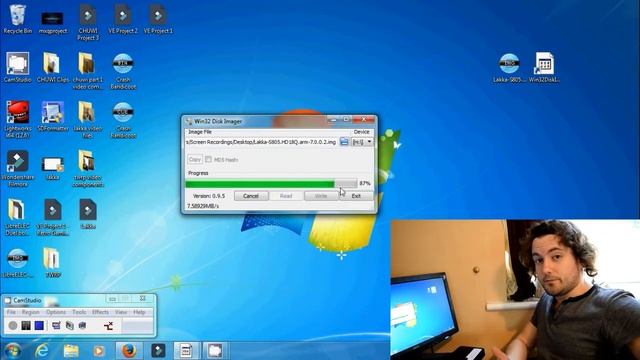Click the browse image file folder icon
This screenshot has height=360, width=640.
(344, 142)
